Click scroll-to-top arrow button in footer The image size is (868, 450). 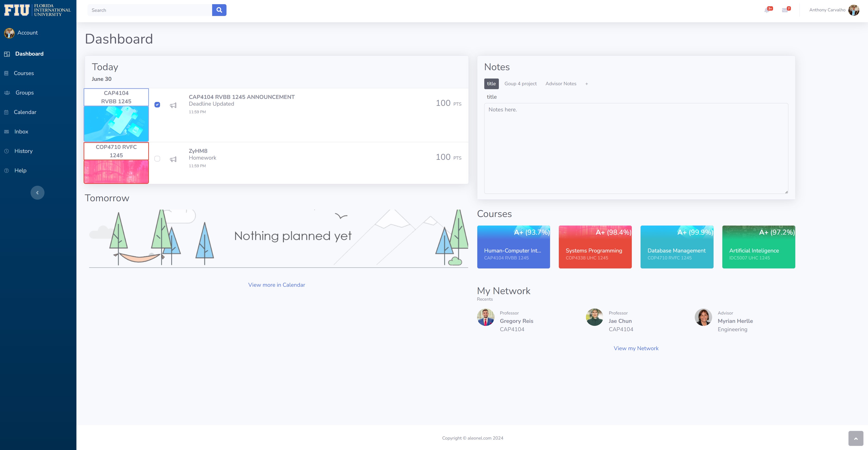tap(855, 438)
